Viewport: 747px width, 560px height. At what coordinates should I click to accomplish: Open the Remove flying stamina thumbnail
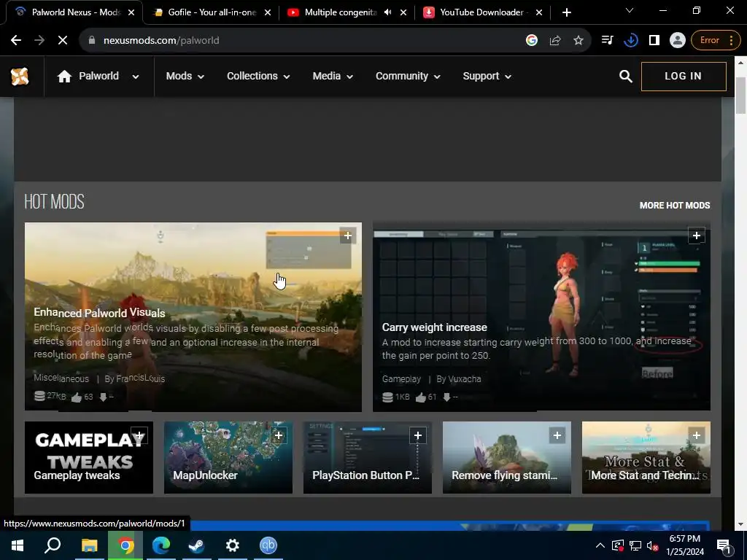(x=507, y=458)
